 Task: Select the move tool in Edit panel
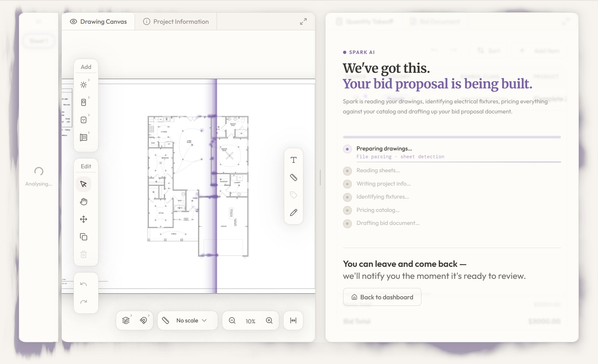(84, 219)
